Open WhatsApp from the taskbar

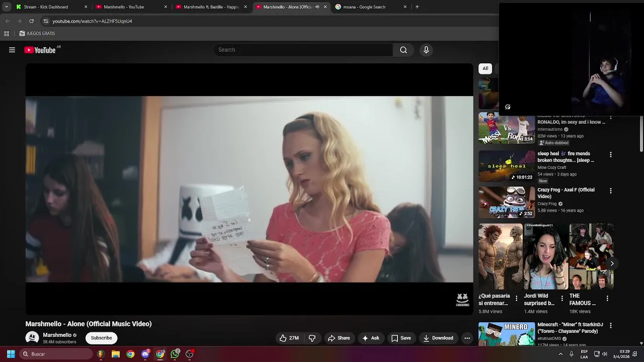pyautogui.click(x=175, y=354)
